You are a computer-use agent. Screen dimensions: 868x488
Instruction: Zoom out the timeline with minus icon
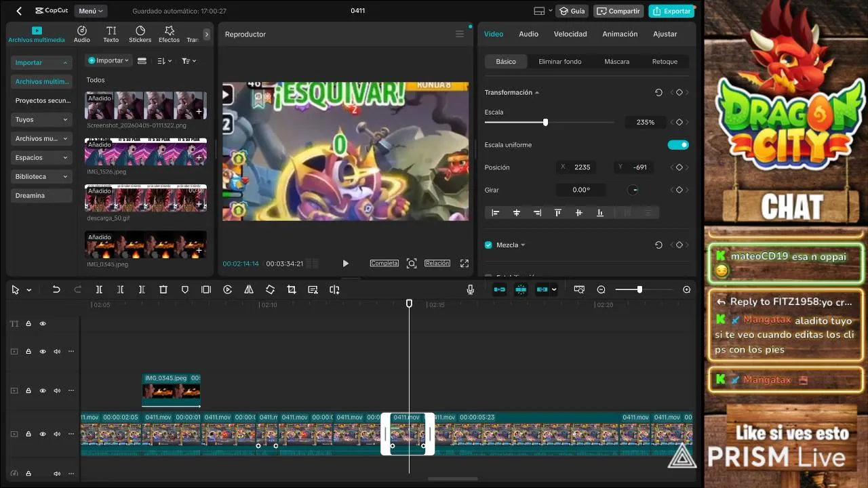coord(601,289)
